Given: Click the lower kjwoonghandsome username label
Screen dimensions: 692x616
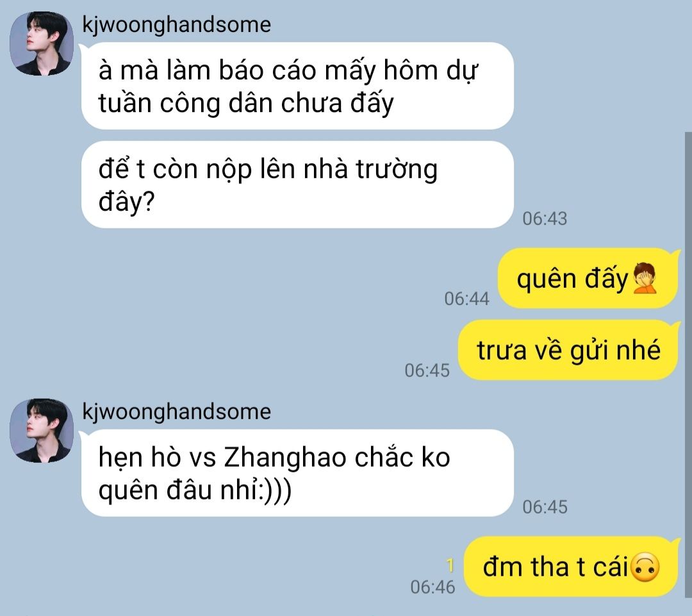Looking at the screenshot, I should click(177, 412).
